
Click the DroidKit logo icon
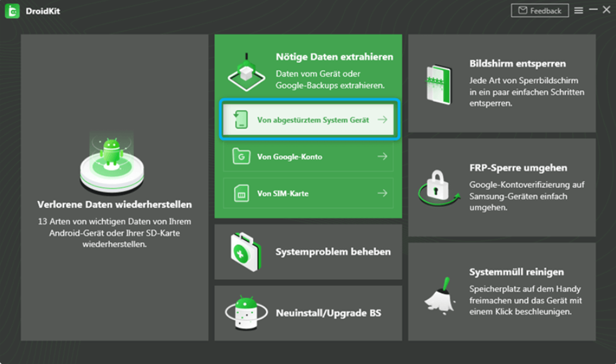[12, 11]
